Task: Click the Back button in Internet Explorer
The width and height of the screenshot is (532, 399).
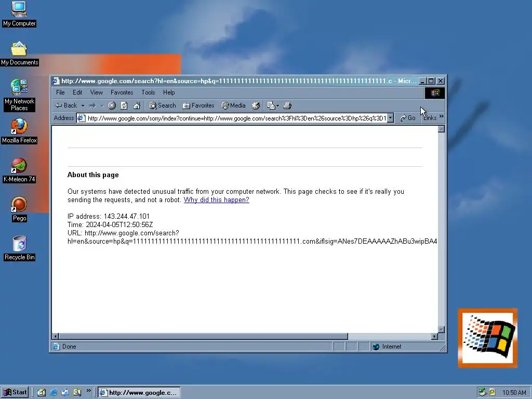Action: tap(66, 105)
